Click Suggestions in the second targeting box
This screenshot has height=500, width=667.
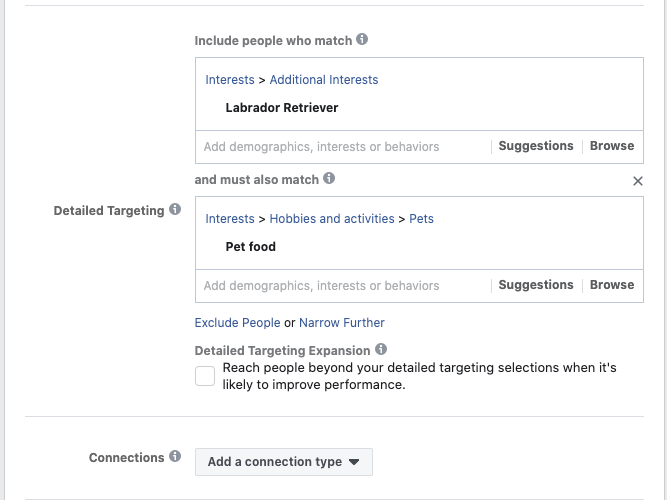536,285
